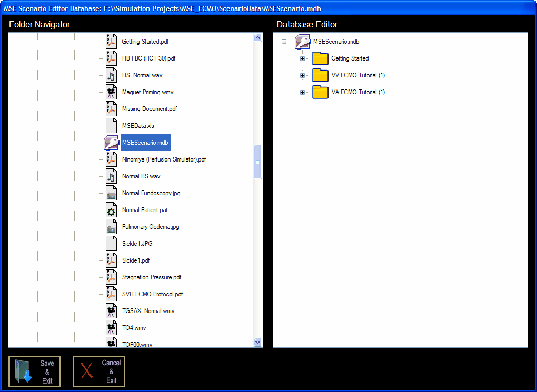Select the highlighted MSEScenario.mdb file name
Image resolution: width=537 pixels, height=392 pixels.
click(x=146, y=143)
